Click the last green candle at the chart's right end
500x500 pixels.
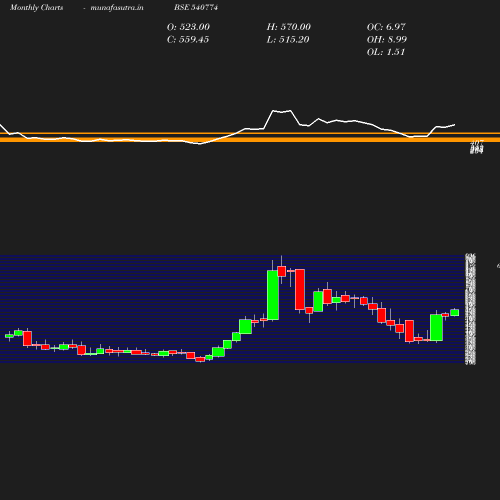(x=455, y=313)
